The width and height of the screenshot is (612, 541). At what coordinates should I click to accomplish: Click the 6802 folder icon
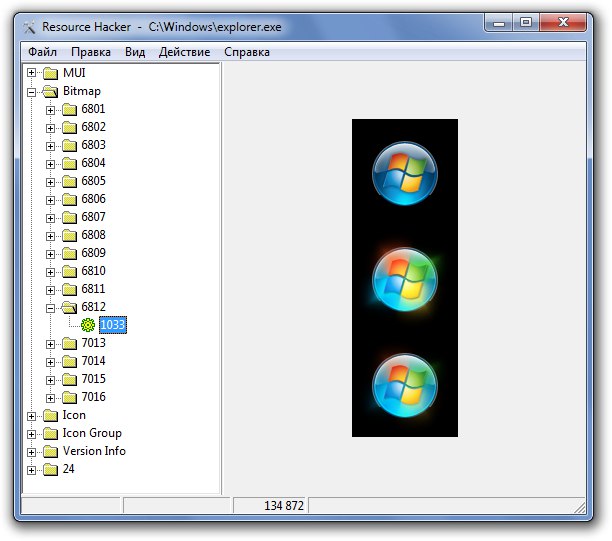pyautogui.click(x=69, y=127)
